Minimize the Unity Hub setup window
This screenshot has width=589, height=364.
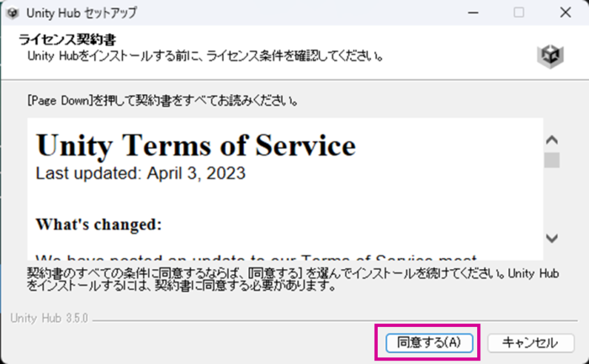[474, 13]
